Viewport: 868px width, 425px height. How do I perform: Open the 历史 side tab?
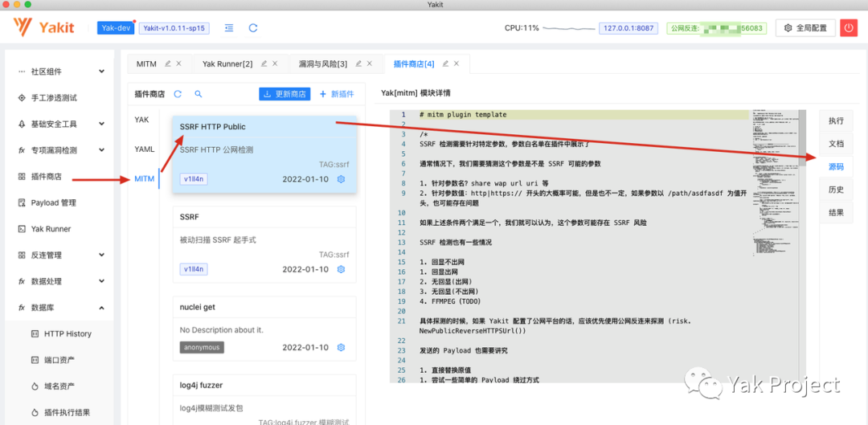(836, 190)
